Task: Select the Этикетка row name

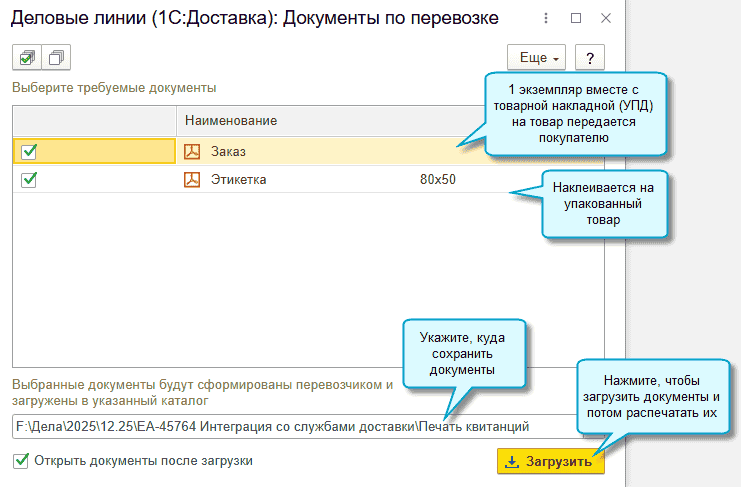Action: point(238,180)
